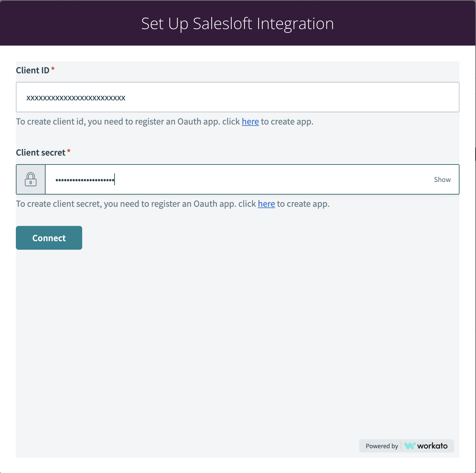Viewport: 476px width, 473px height.
Task: Click the Set Up Salesloft Integration heading
Action: [x=238, y=23]
